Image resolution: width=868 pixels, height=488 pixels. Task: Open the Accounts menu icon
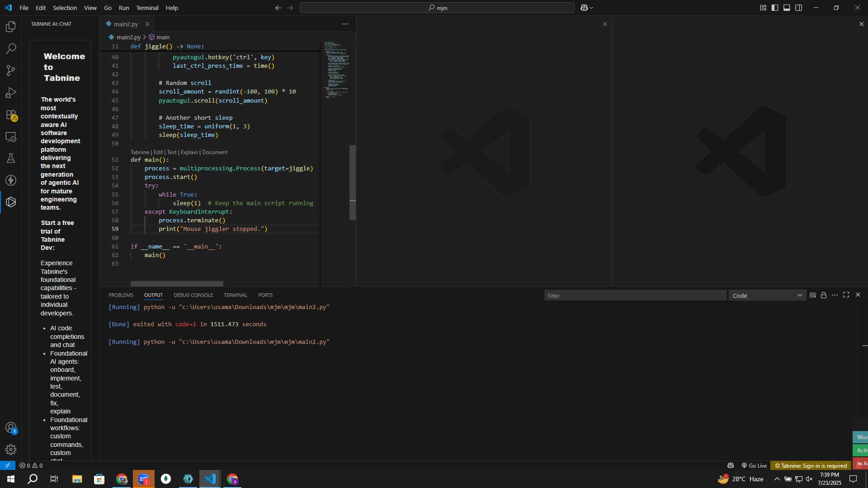point(11,427)
